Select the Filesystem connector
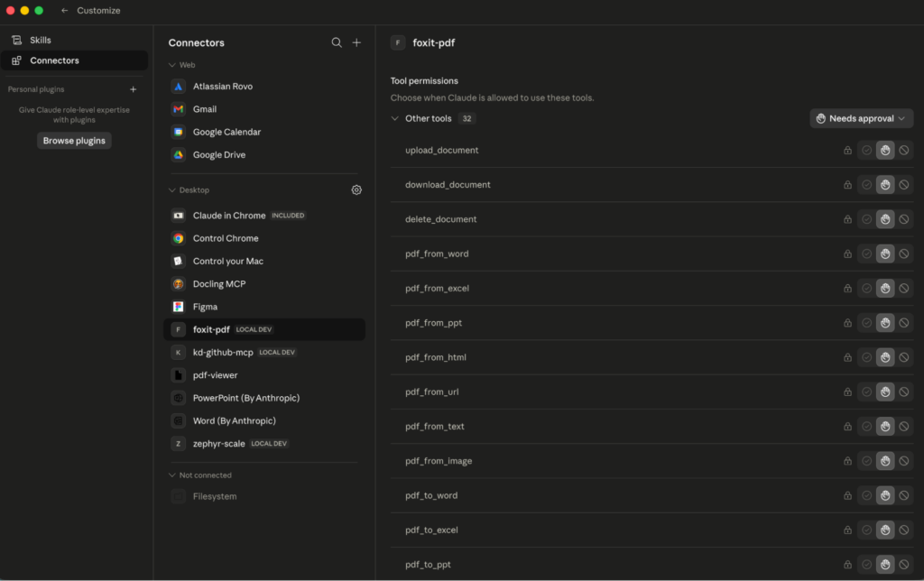Screen dimensions: 924x581 click(264, 497)
